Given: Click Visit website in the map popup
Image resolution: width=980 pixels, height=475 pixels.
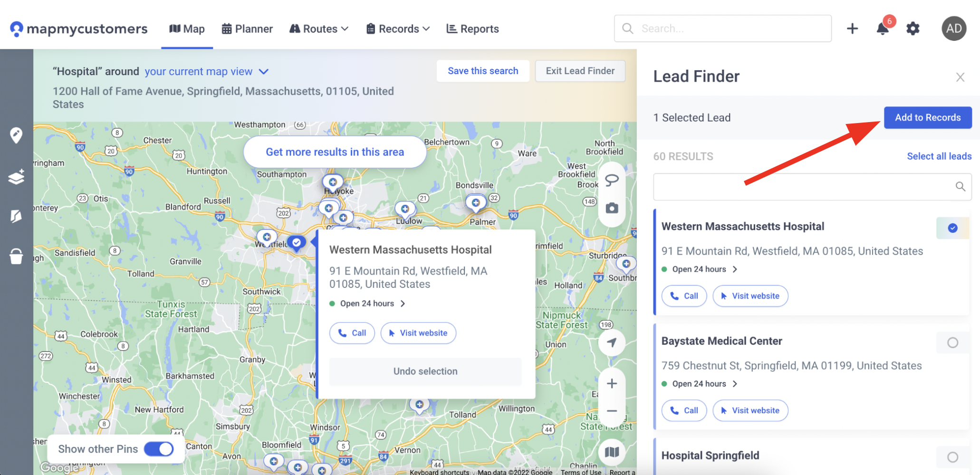Looking at the screenshot, I should pyautogui.click(x=418, y=333).
